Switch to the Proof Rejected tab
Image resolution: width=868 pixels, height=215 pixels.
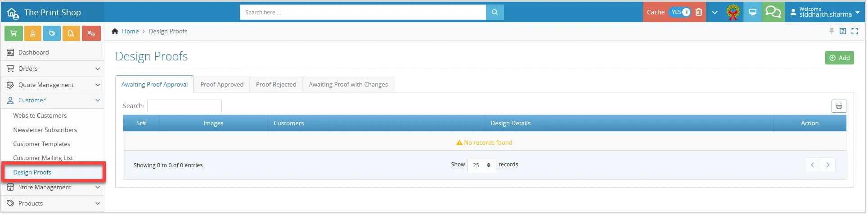(276, 84)
